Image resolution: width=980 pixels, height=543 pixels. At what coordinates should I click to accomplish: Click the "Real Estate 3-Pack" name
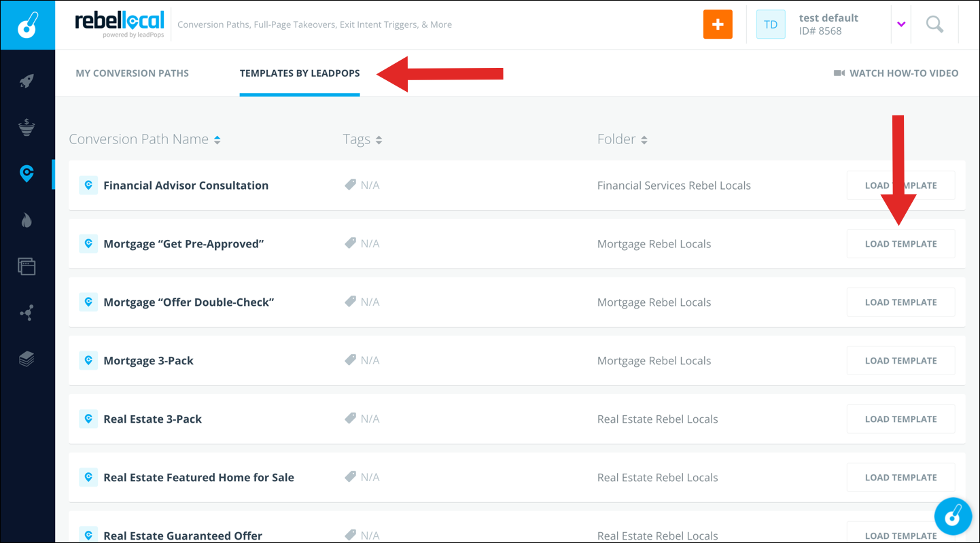[152, 419]
